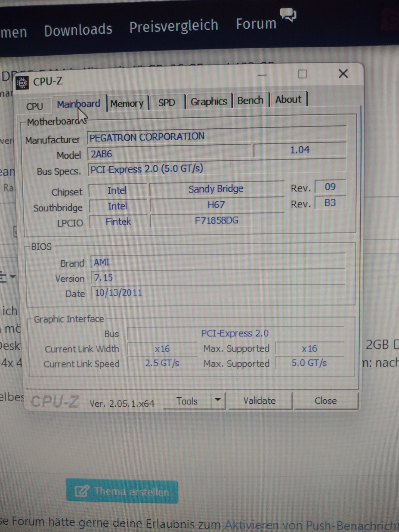Open the forum chat bubbles icon
The height and width of the screenshot is (532, 399).
coord(288,14)
